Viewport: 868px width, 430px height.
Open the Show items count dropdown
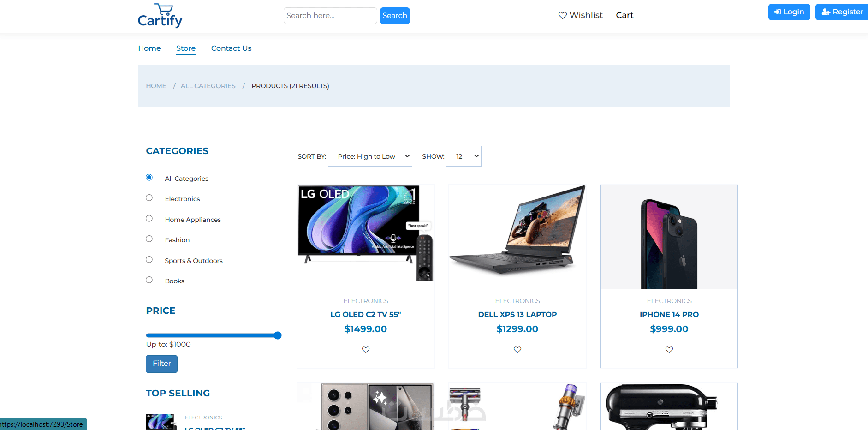pos(464,156)
